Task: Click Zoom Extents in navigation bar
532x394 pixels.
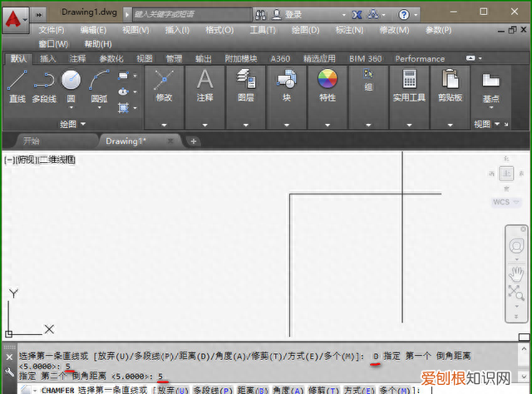Action: point(515,292)
